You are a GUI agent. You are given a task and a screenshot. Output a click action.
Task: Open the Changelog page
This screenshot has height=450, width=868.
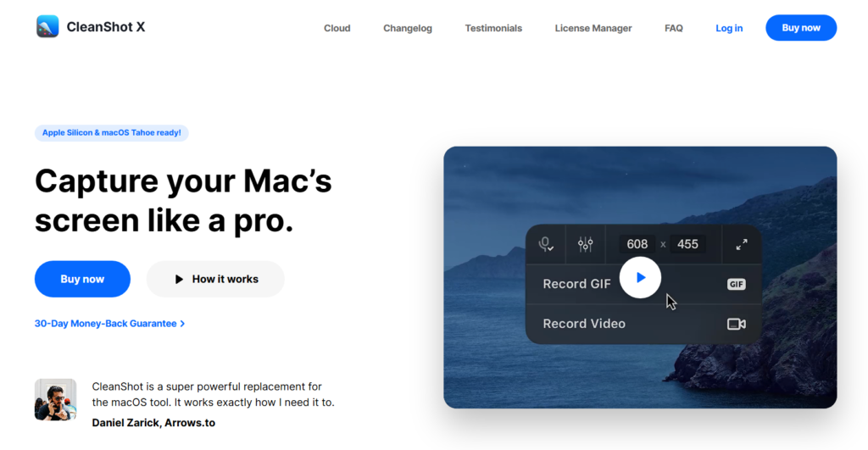tap(408, 28)
